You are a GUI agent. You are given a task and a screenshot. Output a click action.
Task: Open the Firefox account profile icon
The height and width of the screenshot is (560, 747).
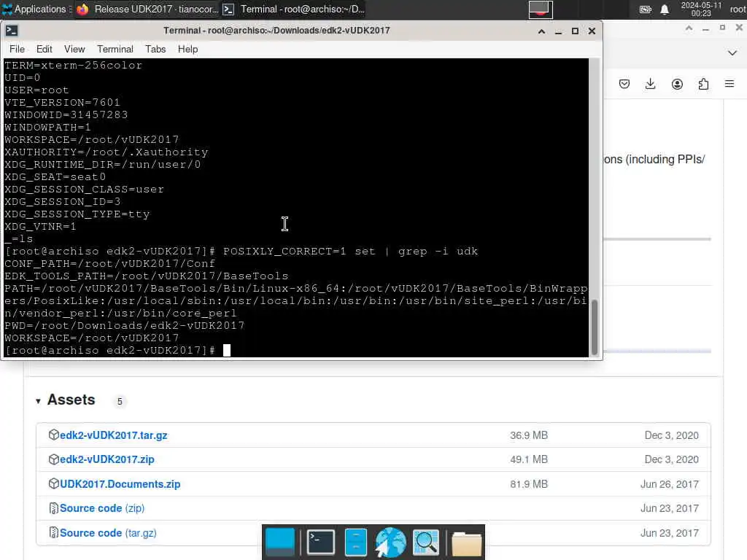pyautogui.click(x=677, y=85)
